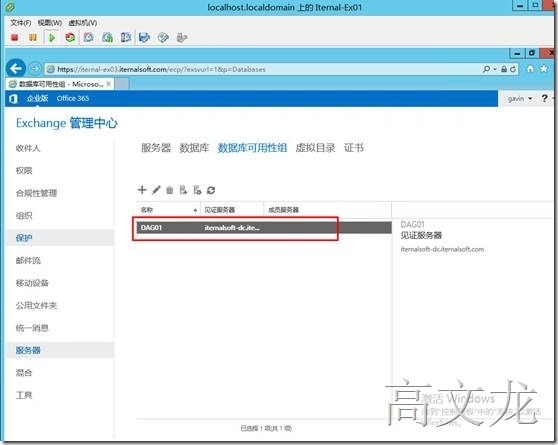Open the gavin user dropdown

(520, 99)
